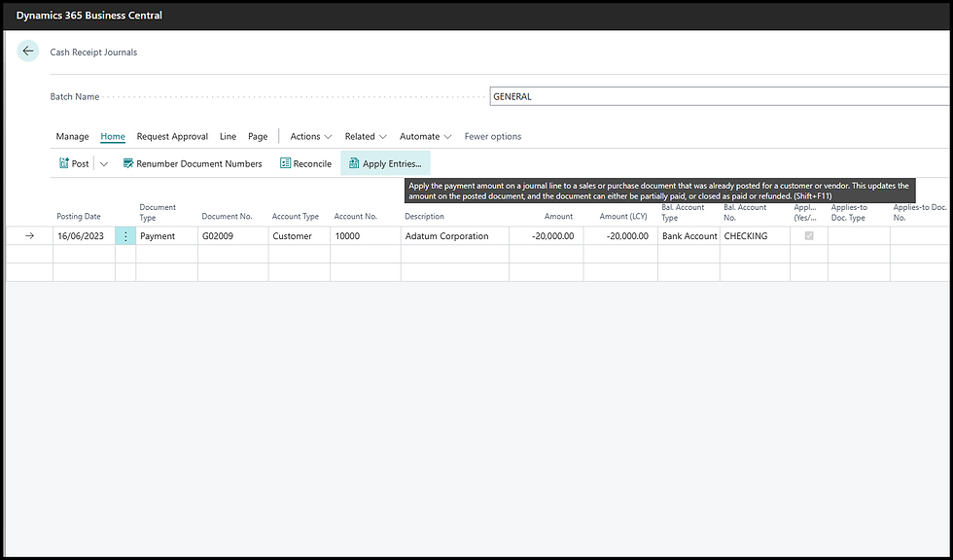
Task: Click Document Type cell Payment
Action: pyautogui.click(x=166, y=236)
